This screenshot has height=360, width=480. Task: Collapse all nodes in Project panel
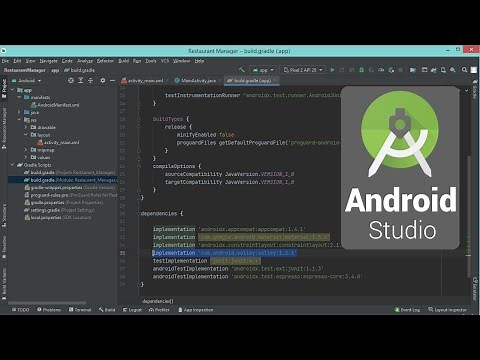[90, 80]
